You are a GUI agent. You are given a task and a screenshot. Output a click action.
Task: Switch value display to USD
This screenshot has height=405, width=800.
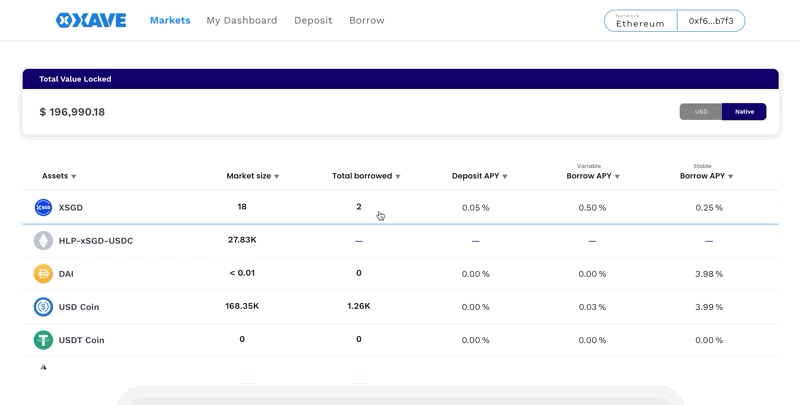click(x=701, y=112)
